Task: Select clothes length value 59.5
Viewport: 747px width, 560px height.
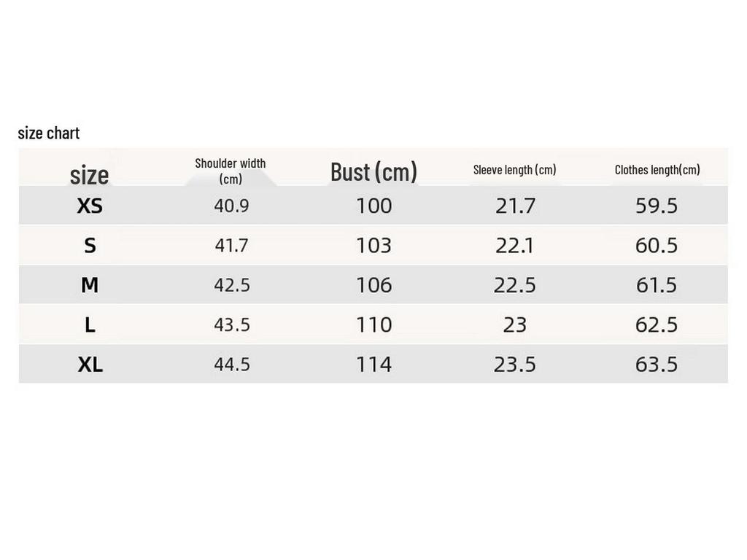Action: coord(657,206)
